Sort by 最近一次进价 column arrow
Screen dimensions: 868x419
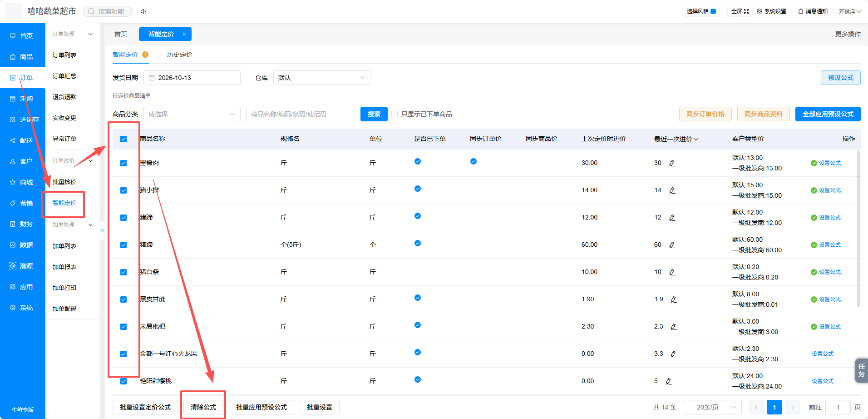pos(696,139)
